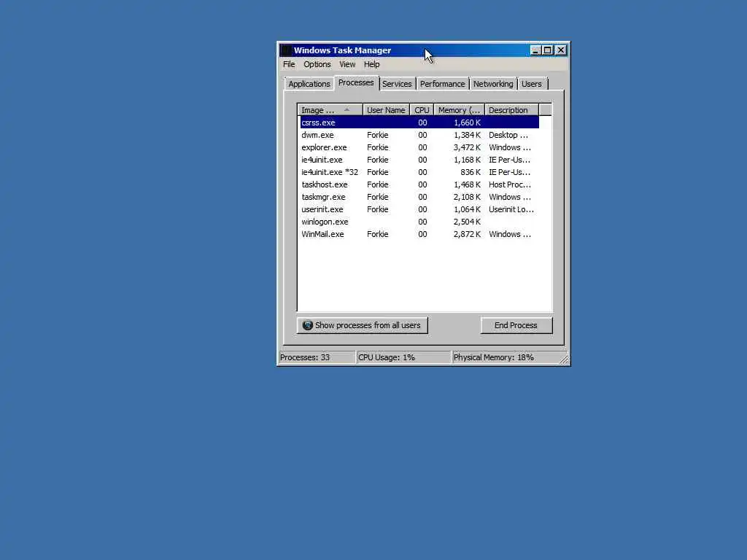Click the Processes: 33 status bar entry
The width and height of the screenshot is (747, 560).
317,357
